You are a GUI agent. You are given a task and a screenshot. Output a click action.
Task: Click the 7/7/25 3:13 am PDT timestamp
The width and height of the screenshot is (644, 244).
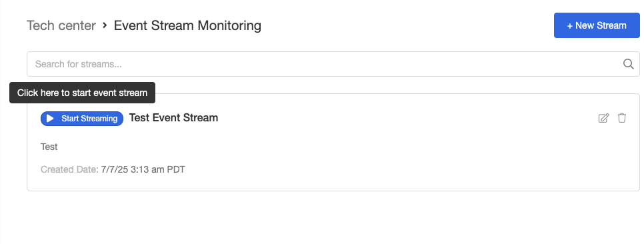pyautogui.click(x=143, y=169)
